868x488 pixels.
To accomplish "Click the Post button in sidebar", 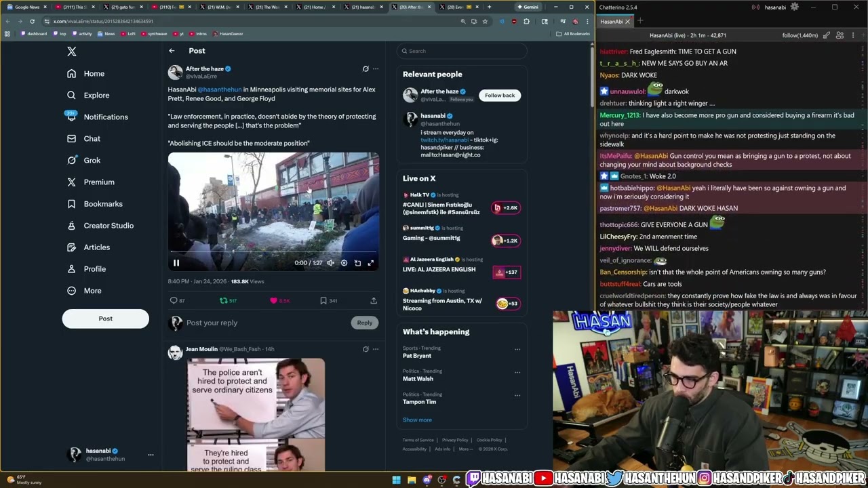I will click(x=105, y=319).
